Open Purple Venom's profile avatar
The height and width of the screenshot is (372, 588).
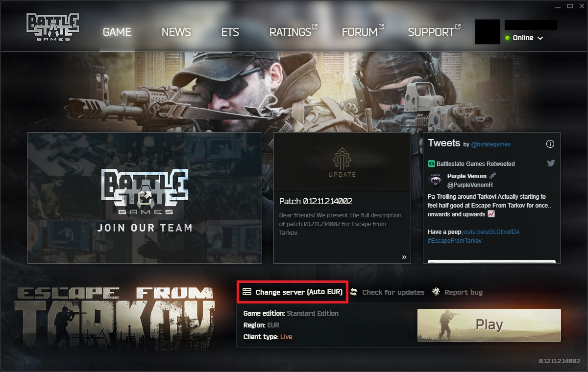pyautogui.click(x=436, y=180)
